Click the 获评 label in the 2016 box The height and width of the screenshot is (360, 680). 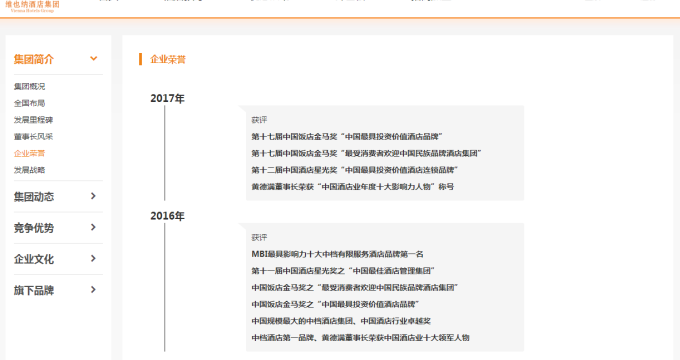(x=259, y=237)
